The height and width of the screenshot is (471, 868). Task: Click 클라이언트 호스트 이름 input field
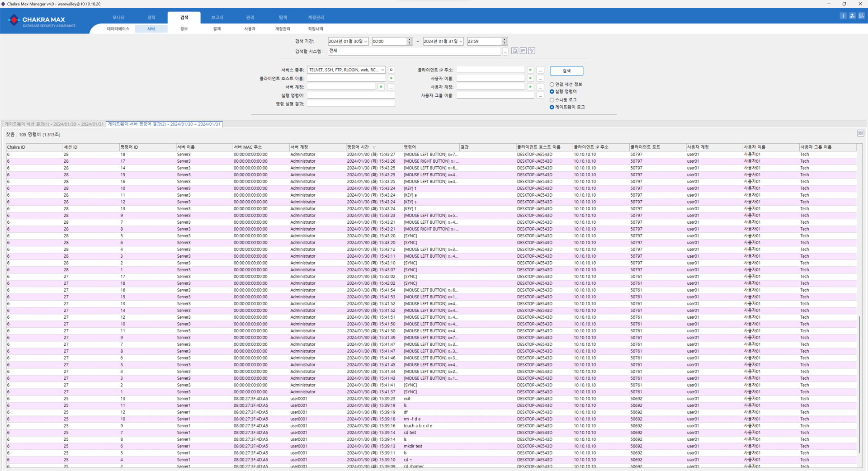(346, 78)
